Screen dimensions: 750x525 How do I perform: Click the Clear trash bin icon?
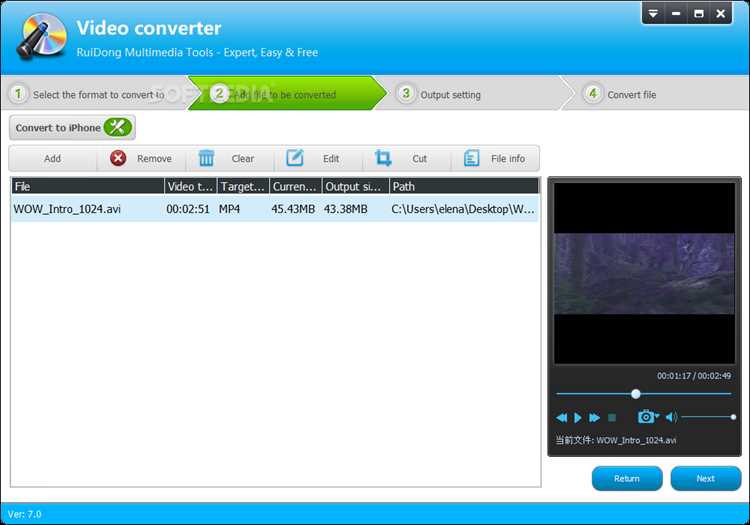click(206, 158)
